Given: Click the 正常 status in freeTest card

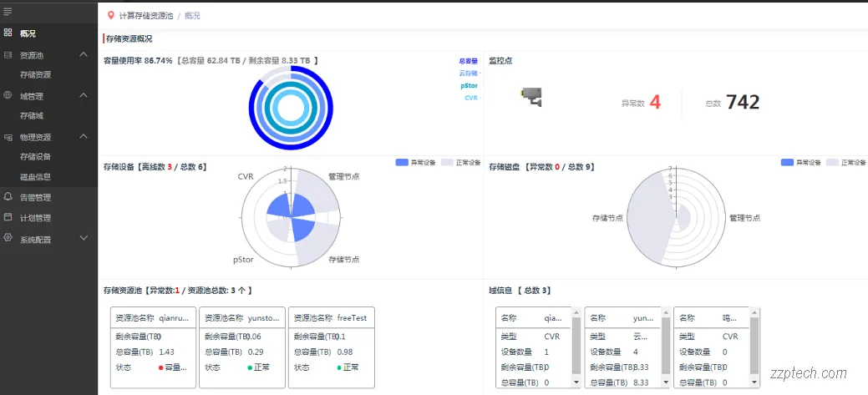Looking at the screenshot, I should point(348,367).
